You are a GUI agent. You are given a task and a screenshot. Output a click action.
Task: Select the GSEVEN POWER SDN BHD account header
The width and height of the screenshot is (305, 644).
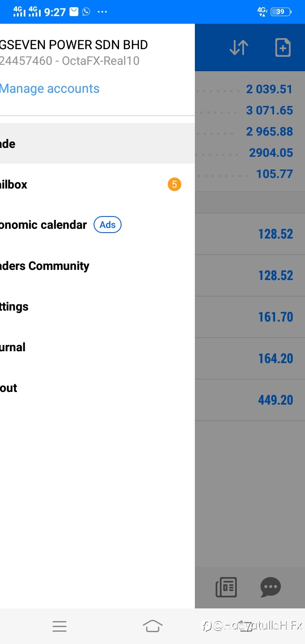coord(74,45)
